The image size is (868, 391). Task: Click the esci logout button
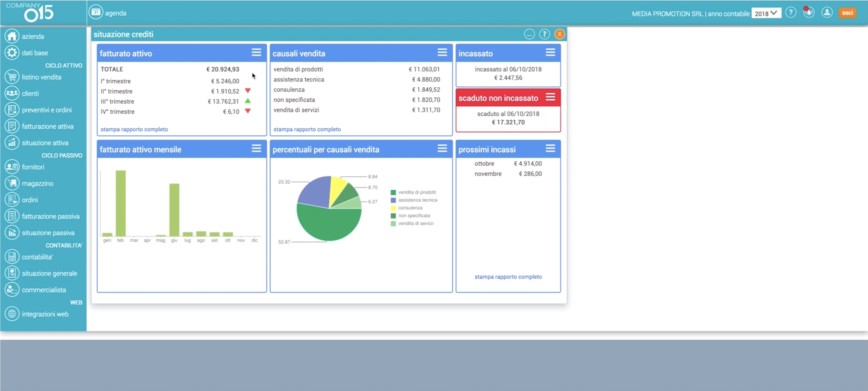tap(847, 13)
